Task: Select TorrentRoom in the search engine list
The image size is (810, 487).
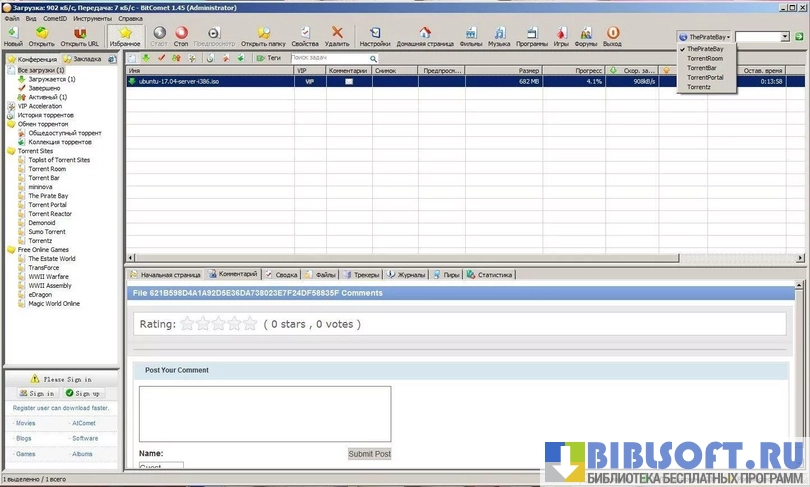Action: (705, 58)
